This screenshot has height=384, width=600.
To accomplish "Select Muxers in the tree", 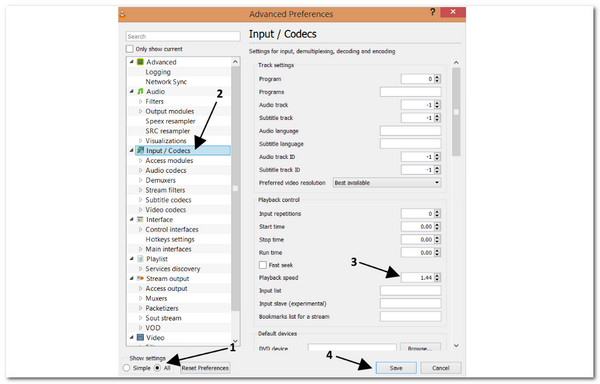I will [x=156, y=298].
